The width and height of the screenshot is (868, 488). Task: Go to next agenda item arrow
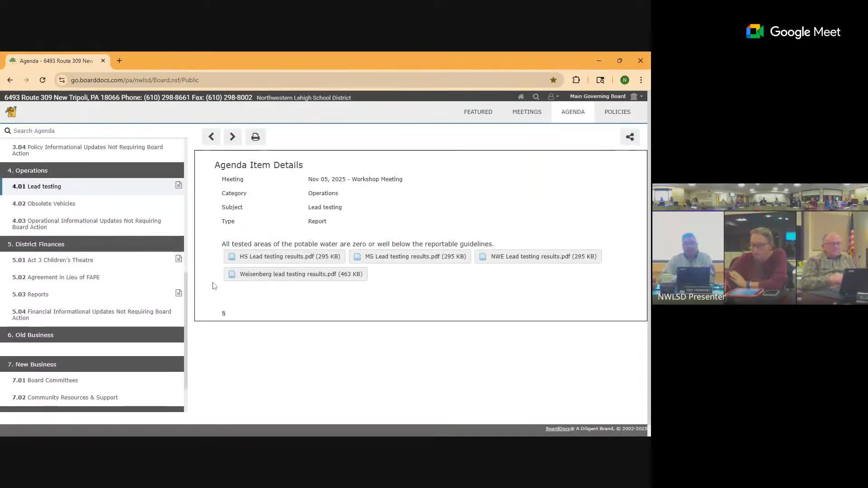pyautogui.click(x=232, y=137)
